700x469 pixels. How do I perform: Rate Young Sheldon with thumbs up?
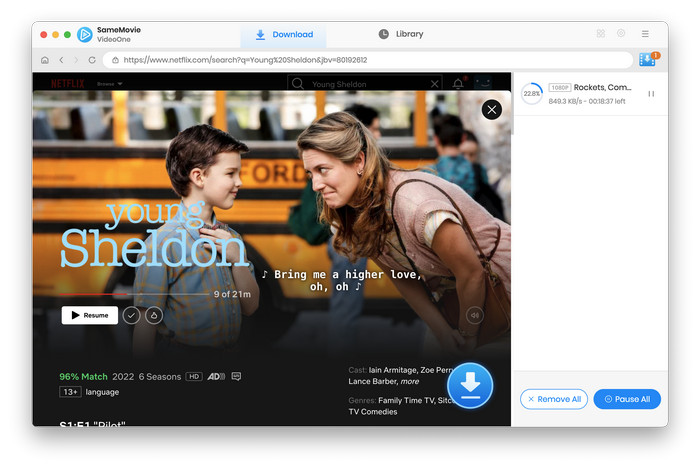(154, 315)
